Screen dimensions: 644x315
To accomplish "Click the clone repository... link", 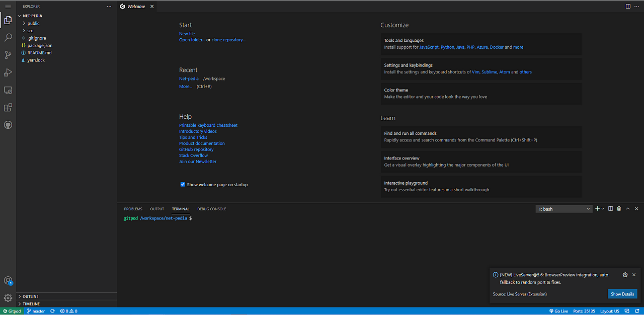I will pyautogui.click(x=228, y=40).
